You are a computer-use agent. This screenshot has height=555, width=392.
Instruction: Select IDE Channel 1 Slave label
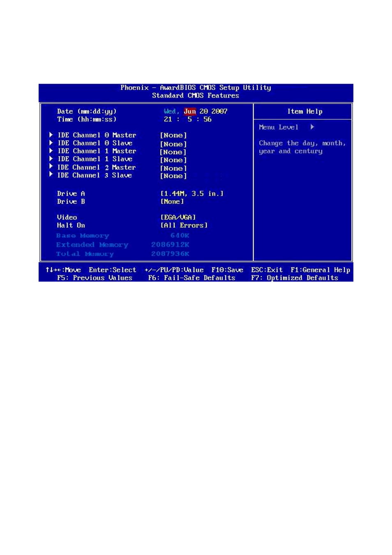[x=95, y=159]
